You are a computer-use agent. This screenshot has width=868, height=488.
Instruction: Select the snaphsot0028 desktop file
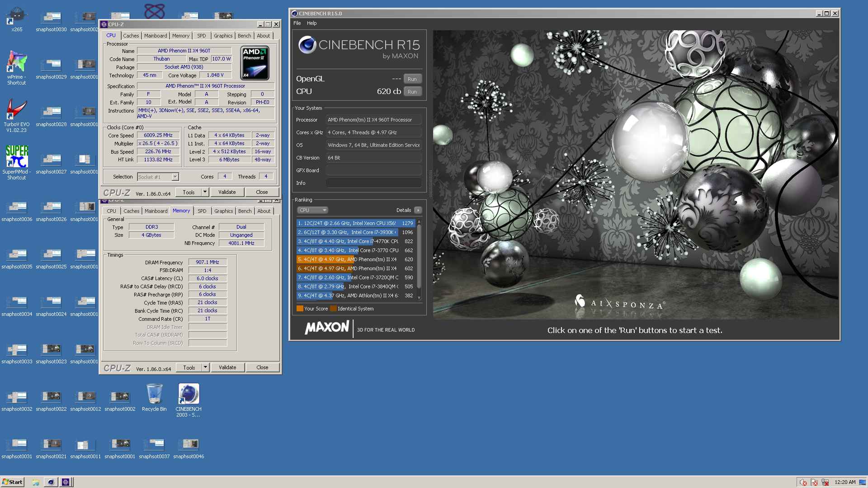pos(51,116)
